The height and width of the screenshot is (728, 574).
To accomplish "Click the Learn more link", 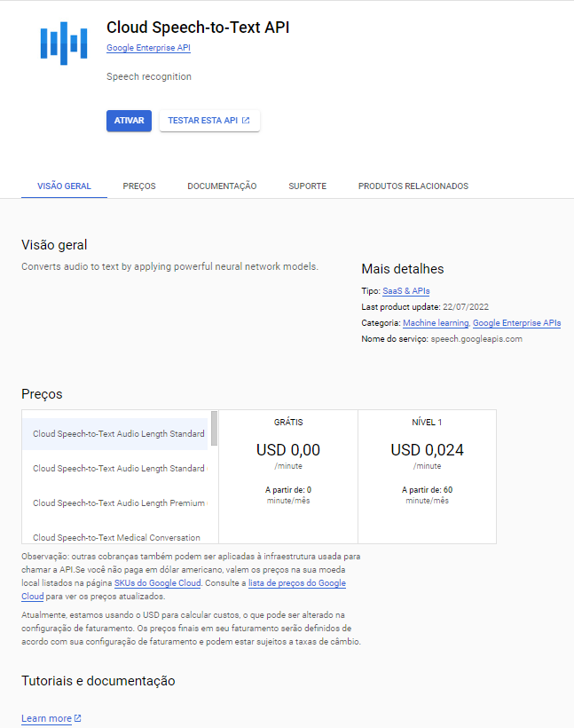I will [x=46, y=718].
